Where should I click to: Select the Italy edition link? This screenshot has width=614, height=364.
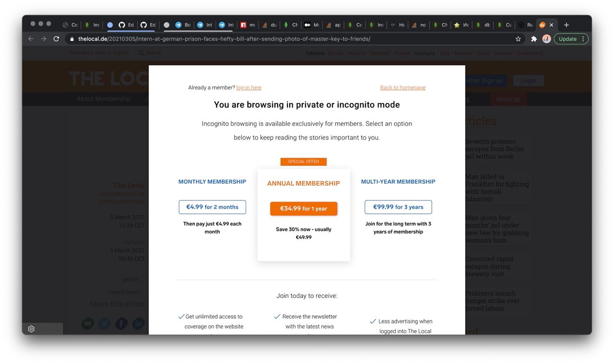pyautogui.click(x=445, y=53)
